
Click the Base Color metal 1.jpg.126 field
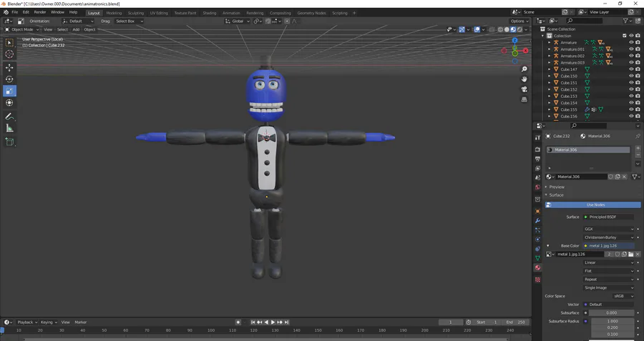pos(609,246)
